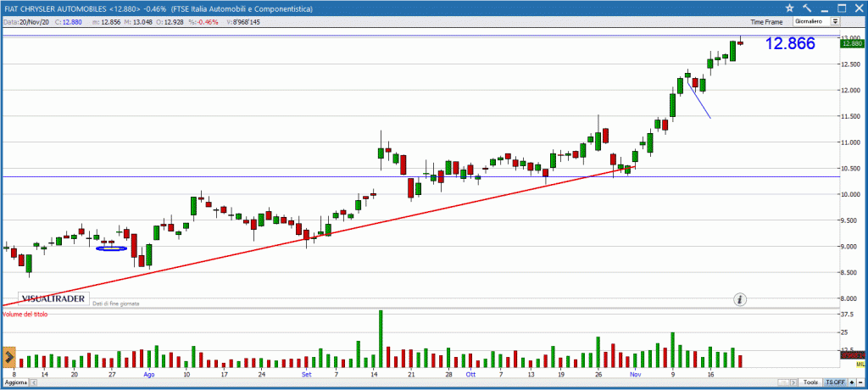Click the 37.5 volume axis label
The width and height of the screenshot is (868, 390).
[849, 314]
